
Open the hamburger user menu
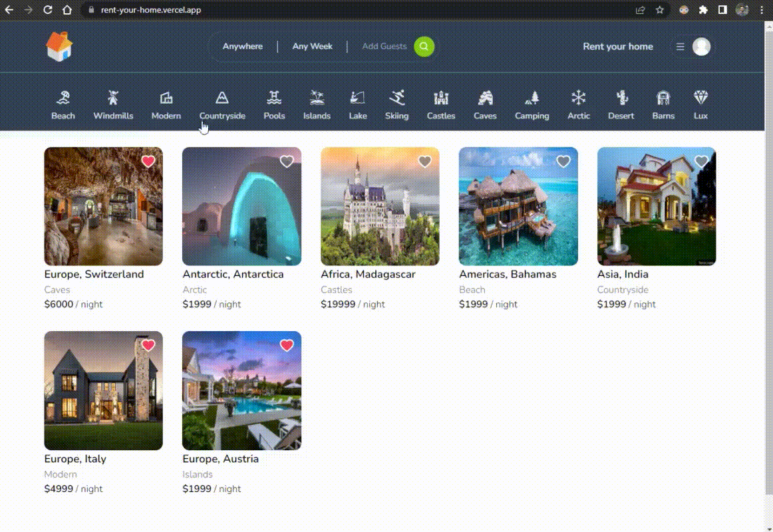coord(680,47)
